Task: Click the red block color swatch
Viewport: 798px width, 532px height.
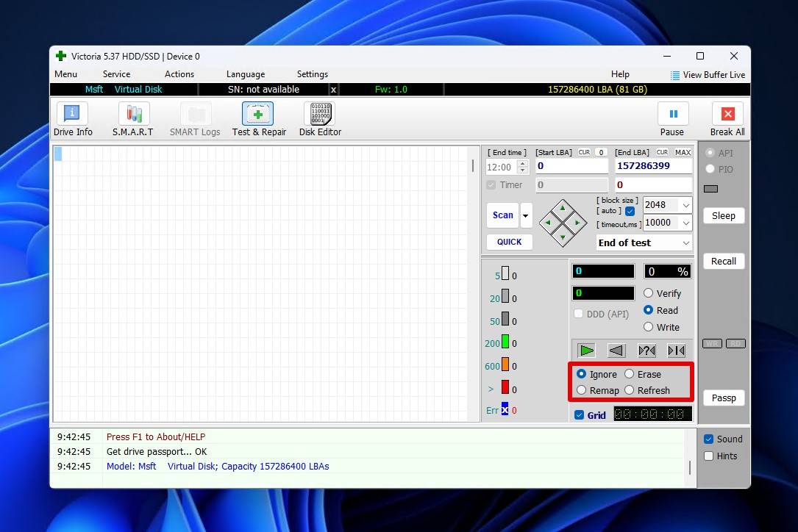Action: click(505, 387)
